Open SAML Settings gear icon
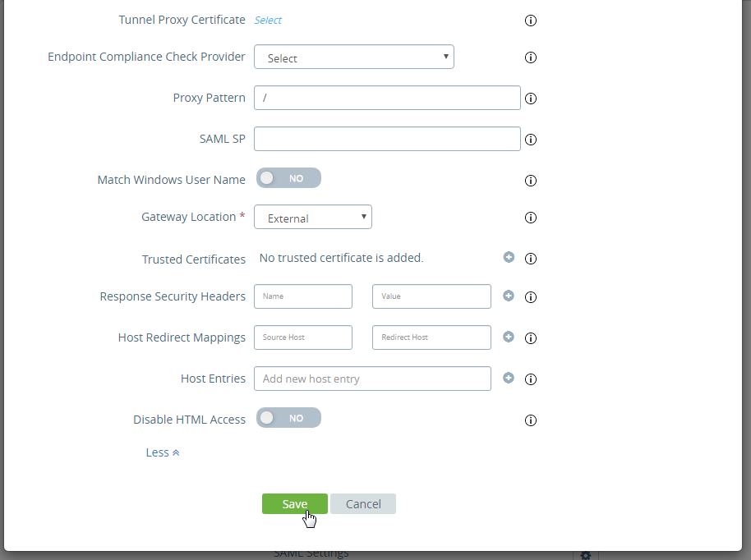The width and height of the screenshot is (751, 560). point(586,555)
